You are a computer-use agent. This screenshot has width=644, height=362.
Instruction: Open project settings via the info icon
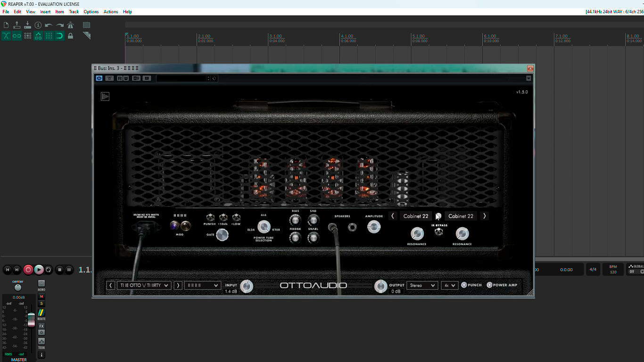(38, 25)
